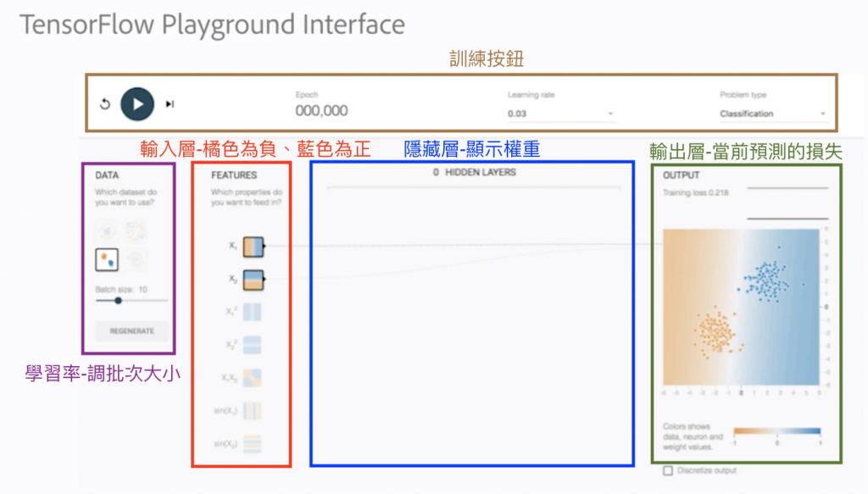Open the Learning rate dropdown
This screenshot has height=494, width=868.
561,114
